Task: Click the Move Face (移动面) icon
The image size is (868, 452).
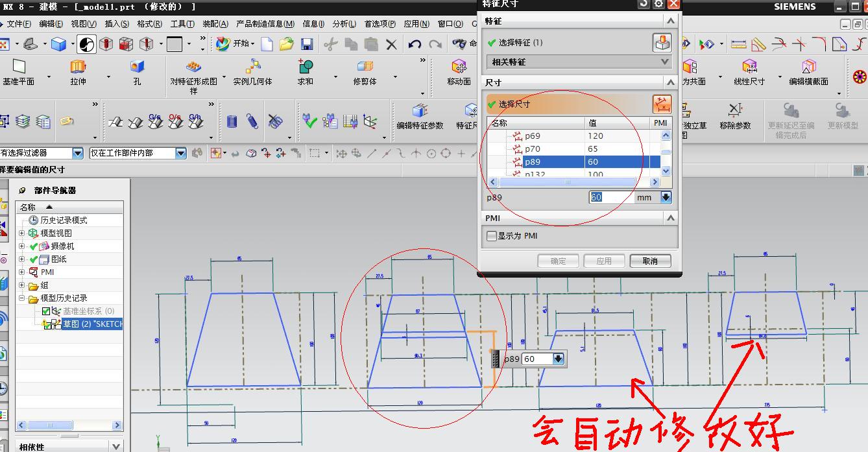Action: (x=459, y=66)
